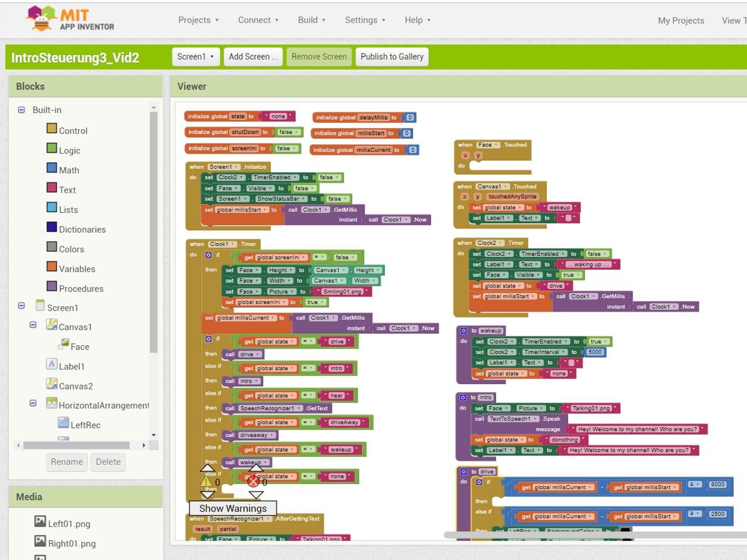
Task: Click the Publish to Gallery button
Action: (x=392, y=57)
